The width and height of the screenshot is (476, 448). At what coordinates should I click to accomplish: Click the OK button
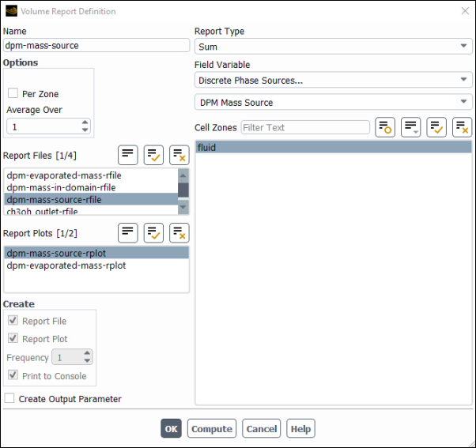172,428
